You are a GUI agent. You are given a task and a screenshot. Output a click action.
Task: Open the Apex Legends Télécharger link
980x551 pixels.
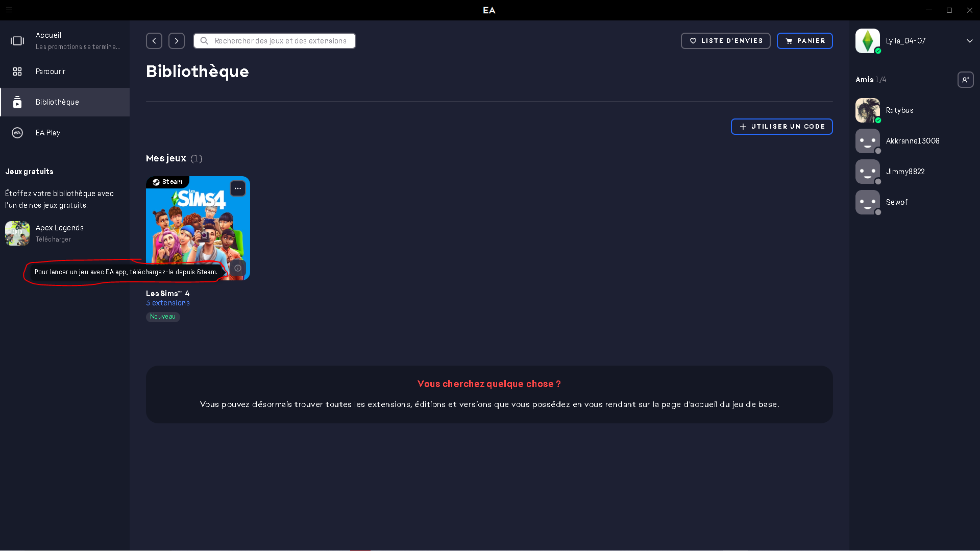click(54, 239)
